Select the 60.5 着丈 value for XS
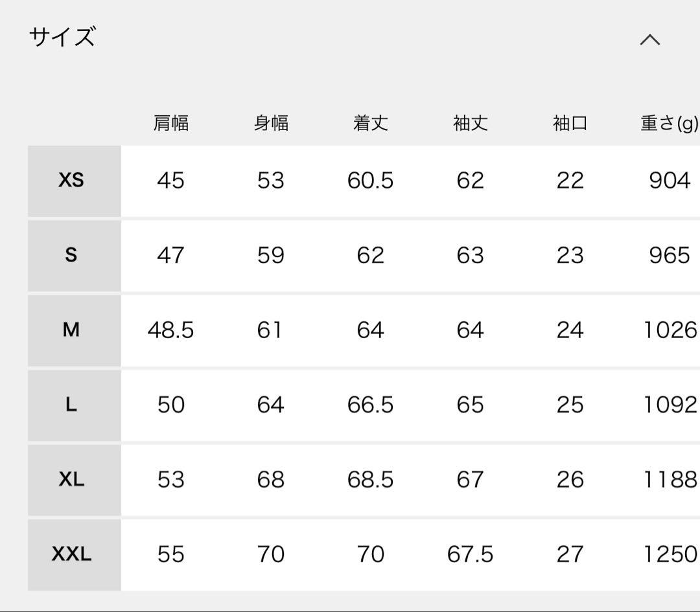 (370, 181)
